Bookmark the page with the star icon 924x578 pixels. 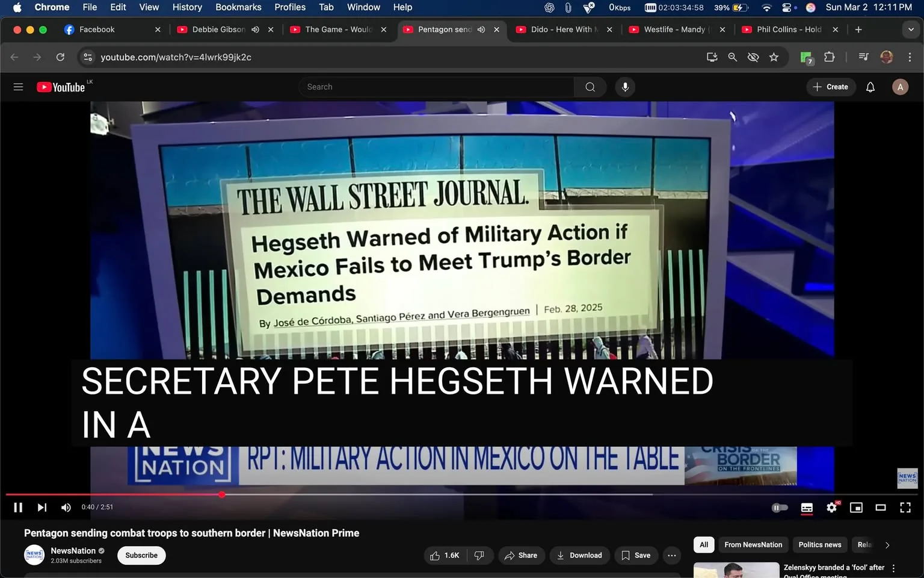click(x=774, y=57)
